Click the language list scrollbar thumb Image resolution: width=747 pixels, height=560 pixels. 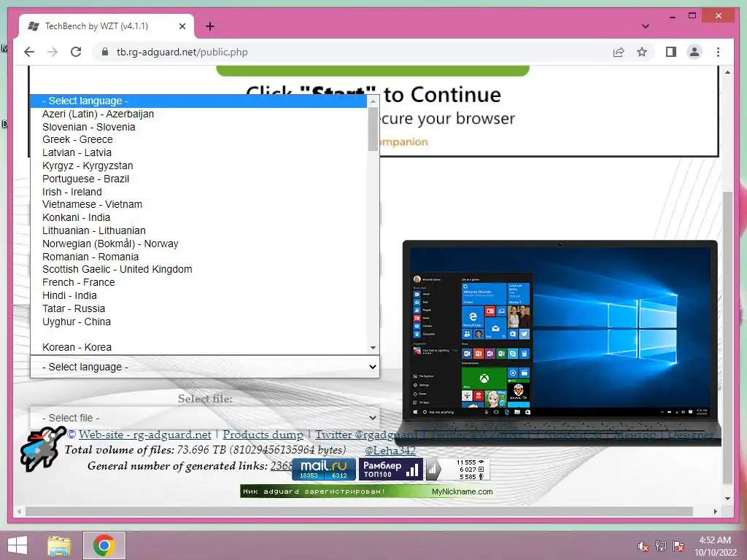point(373,129)
